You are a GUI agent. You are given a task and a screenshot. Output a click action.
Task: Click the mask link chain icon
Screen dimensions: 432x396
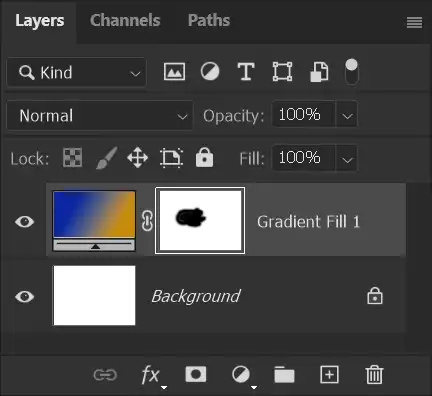coord(147,221)
